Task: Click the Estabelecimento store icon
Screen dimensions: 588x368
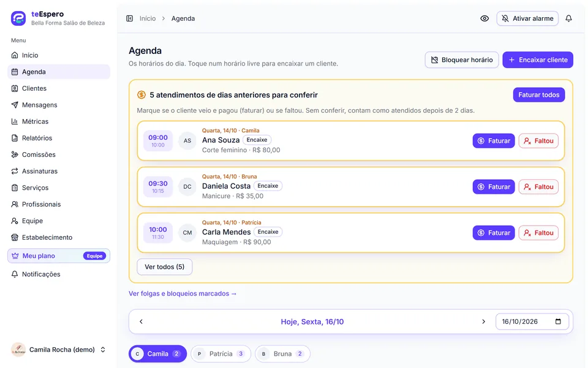Action: 15,237
